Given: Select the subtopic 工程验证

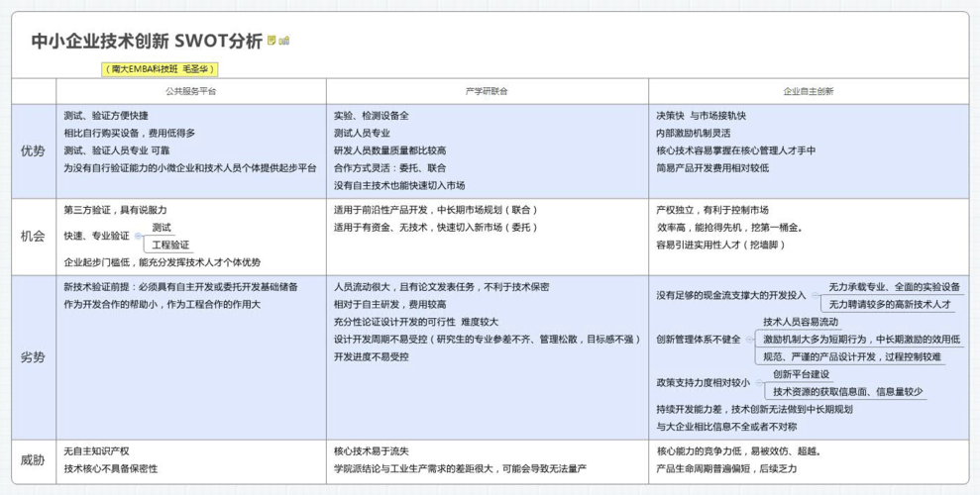Looking at the screenshot, I should (170, 245).
